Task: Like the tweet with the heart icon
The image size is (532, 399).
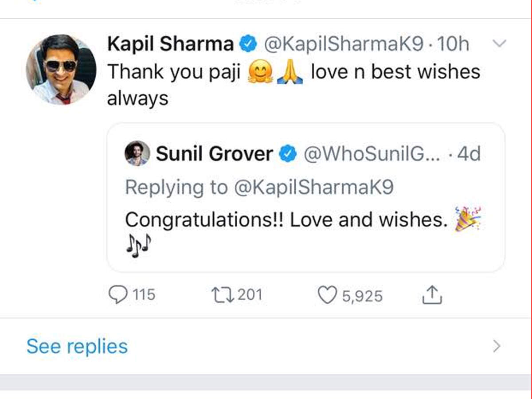Action: click(x=327, y=295)
